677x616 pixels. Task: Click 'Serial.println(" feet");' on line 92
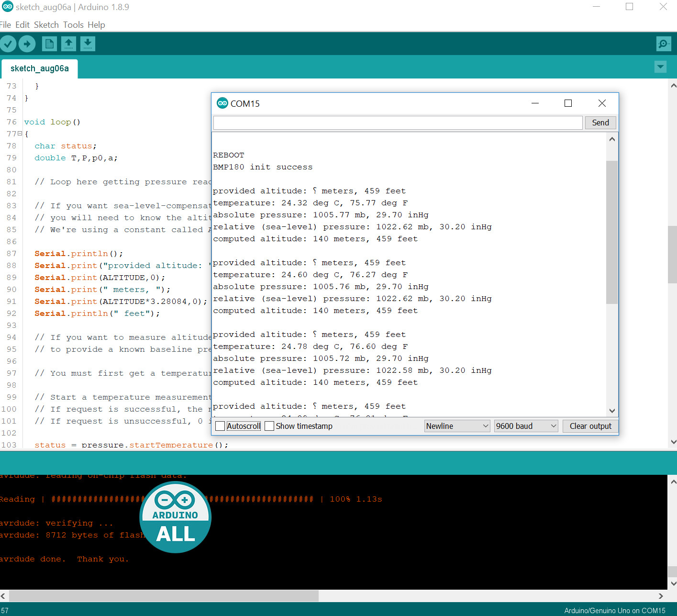pos(97,314)
